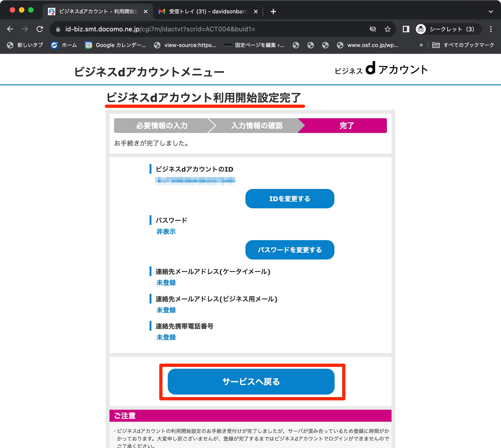
Task: Switch to the 受信トレイ (31) Gmail tab
Action: click(208, 12)
